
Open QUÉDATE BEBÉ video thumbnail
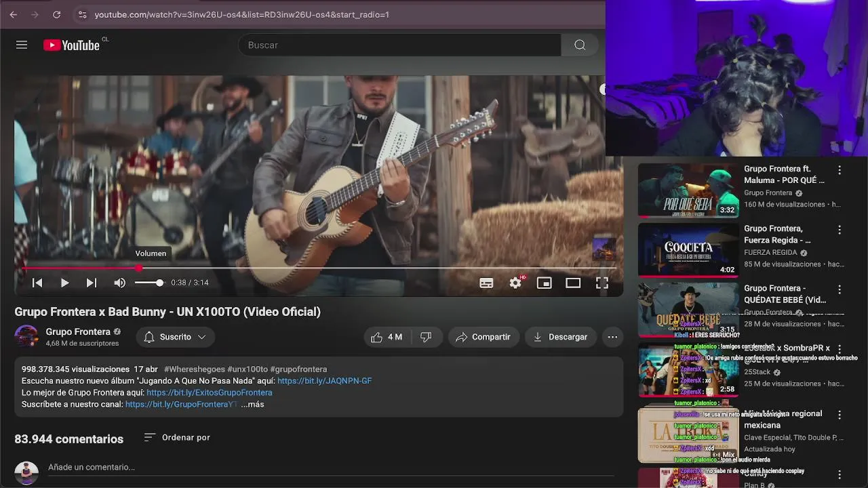[x=688, y=310]
